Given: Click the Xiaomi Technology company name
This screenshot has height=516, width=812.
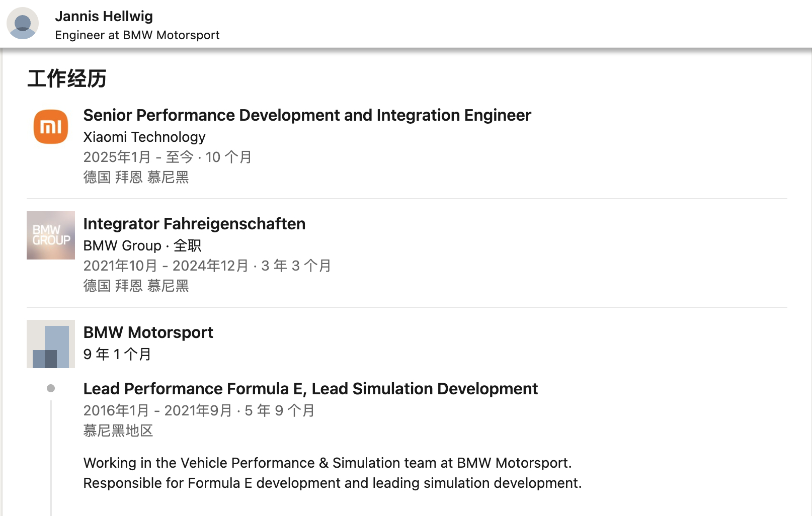Looking at the screenshot, I should (x=144, y=137).
